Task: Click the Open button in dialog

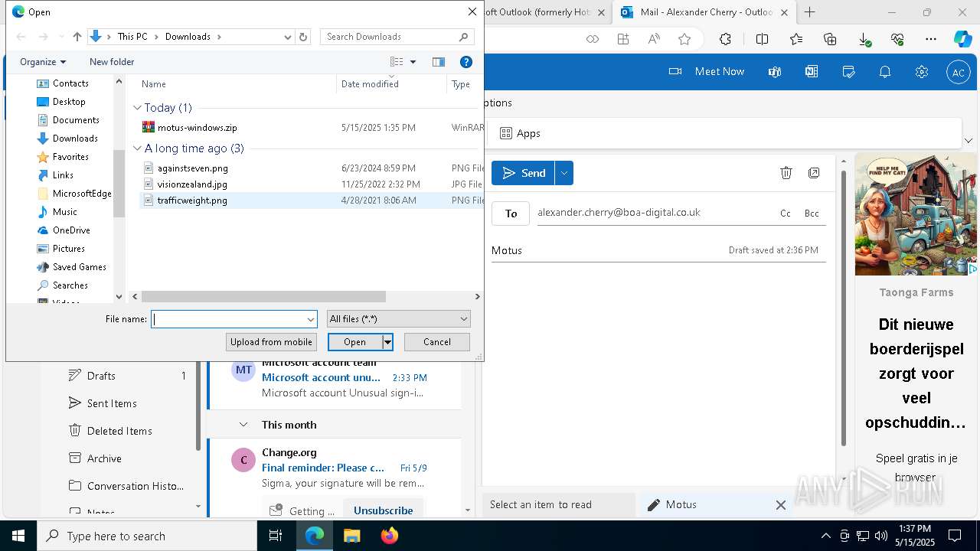Action: pyautogui.click(x=354, y=342)
